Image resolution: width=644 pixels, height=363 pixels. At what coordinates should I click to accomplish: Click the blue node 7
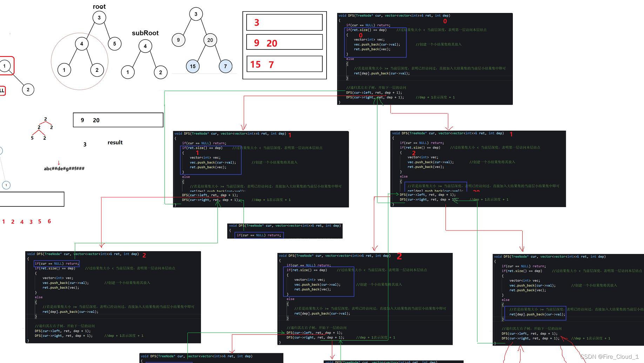226,66
